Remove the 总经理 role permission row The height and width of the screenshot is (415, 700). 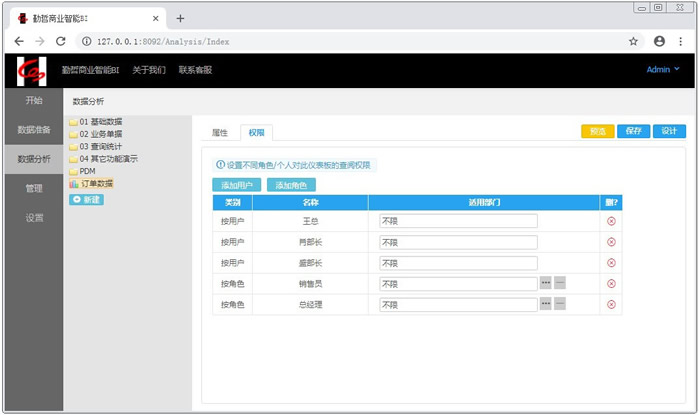click(x=611, y=303)
